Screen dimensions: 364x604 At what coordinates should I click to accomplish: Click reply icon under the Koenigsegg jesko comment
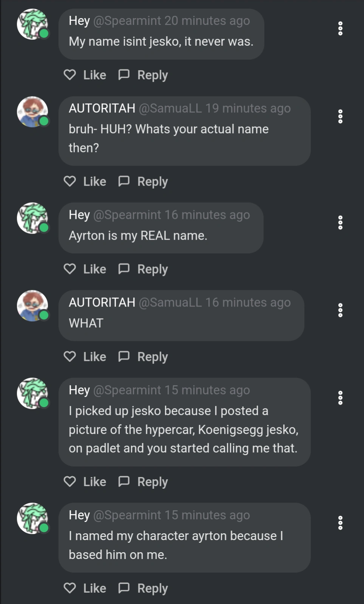click(x=124, y=482)
